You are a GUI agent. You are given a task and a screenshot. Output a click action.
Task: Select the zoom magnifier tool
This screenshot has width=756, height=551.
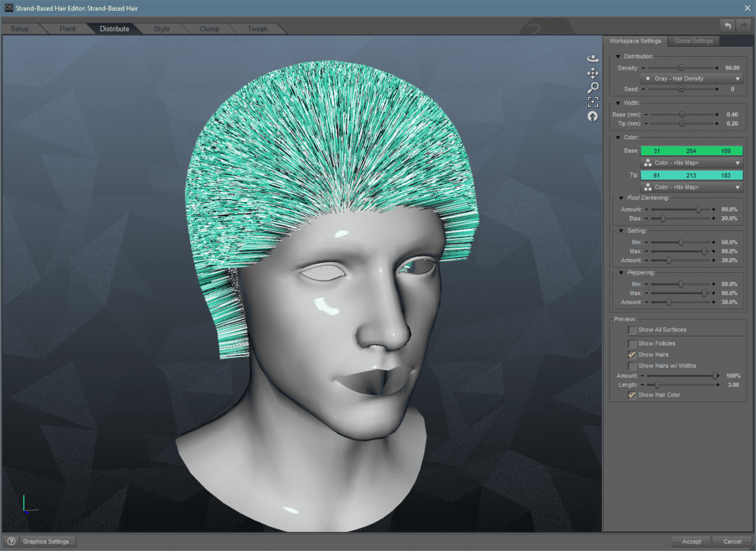tap(593, 87)
